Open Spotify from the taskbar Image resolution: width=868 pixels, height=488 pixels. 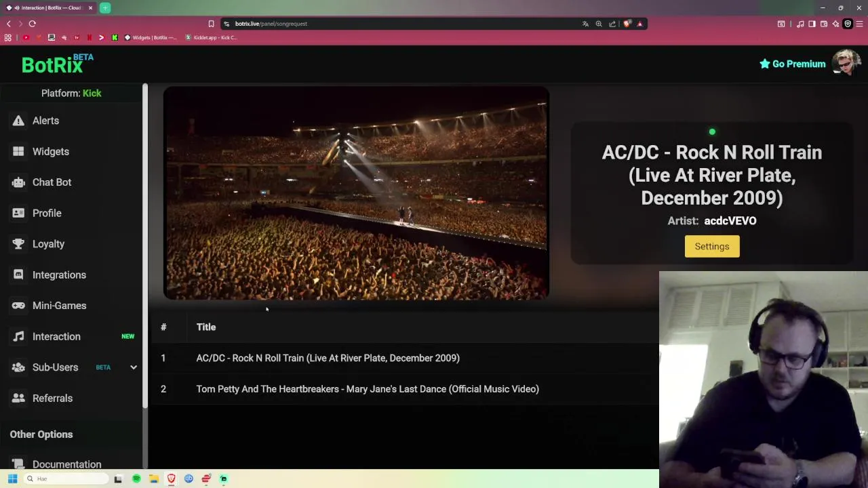coord(136,479)
